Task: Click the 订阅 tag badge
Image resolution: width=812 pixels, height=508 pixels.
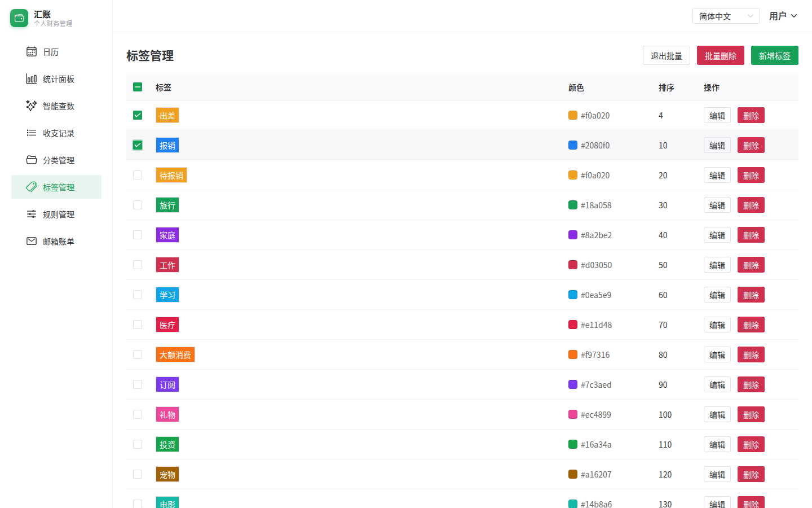Action: point(167,384)
